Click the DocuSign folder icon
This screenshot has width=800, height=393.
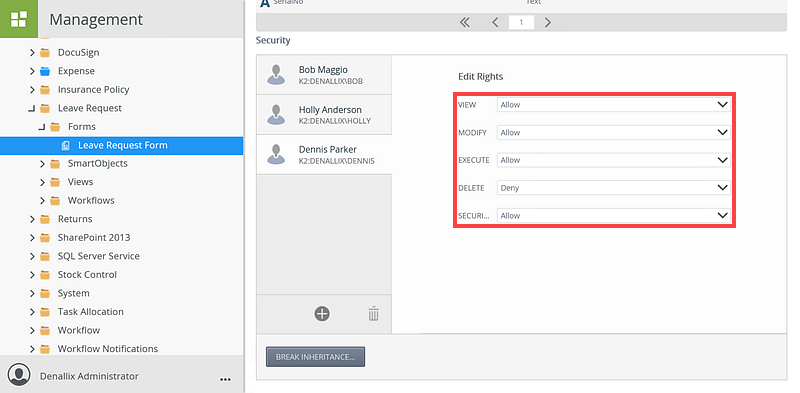pos(45,53)
